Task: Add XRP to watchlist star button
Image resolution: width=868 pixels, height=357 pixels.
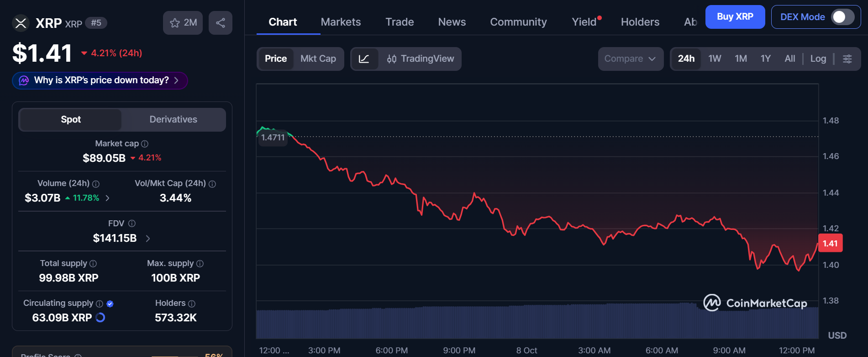Action: [x=183, y=23]
